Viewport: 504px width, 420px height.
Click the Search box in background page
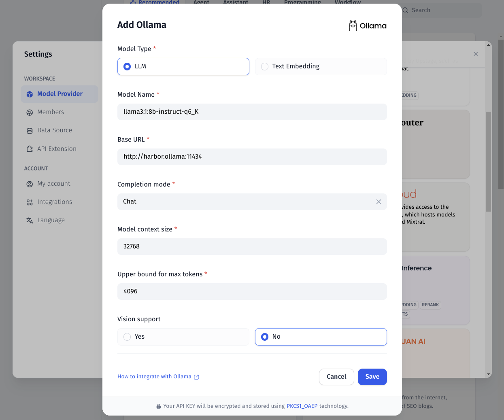pos(442,10)
